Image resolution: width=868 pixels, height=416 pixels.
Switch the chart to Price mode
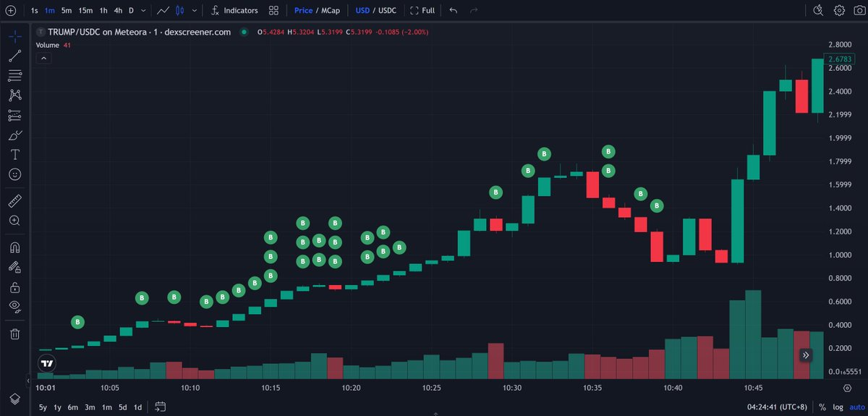[303, 11]
